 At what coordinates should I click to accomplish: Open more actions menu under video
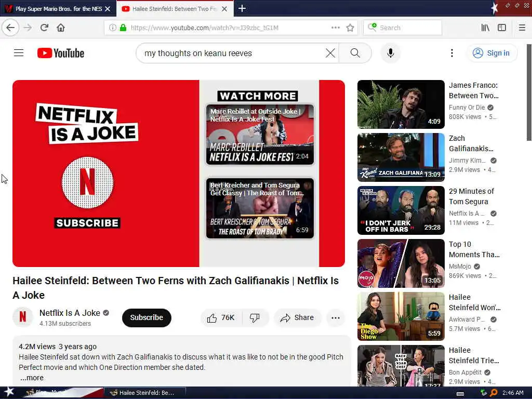coord(336,317)
